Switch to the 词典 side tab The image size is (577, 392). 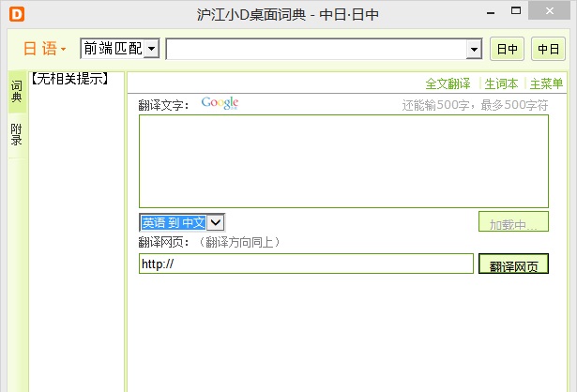[x=17, y=92]
